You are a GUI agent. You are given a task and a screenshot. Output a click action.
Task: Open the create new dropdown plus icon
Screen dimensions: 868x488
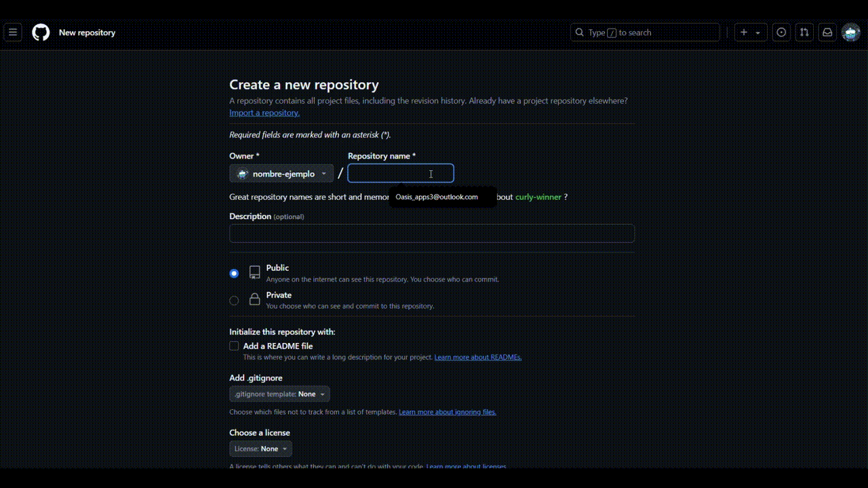[743, 32]
